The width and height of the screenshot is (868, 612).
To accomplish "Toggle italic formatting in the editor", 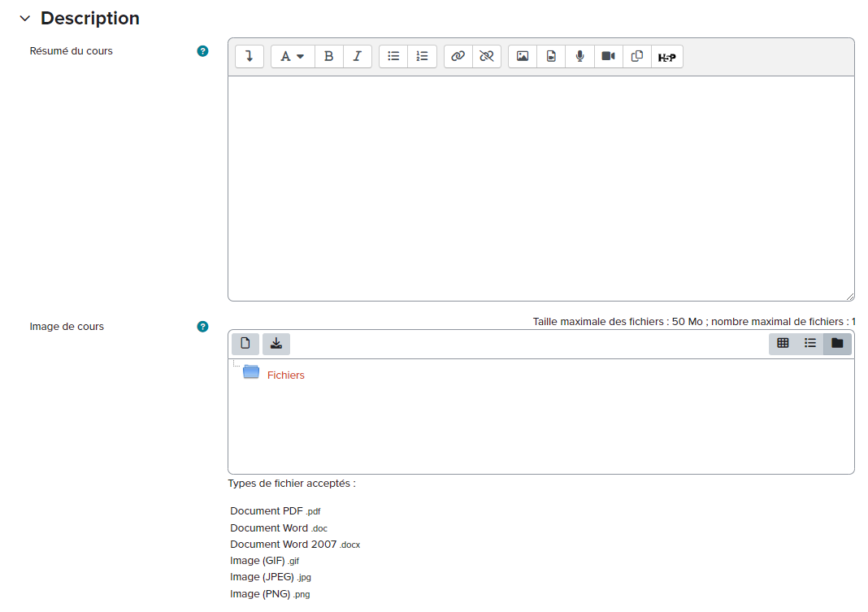I will [357, 57].
